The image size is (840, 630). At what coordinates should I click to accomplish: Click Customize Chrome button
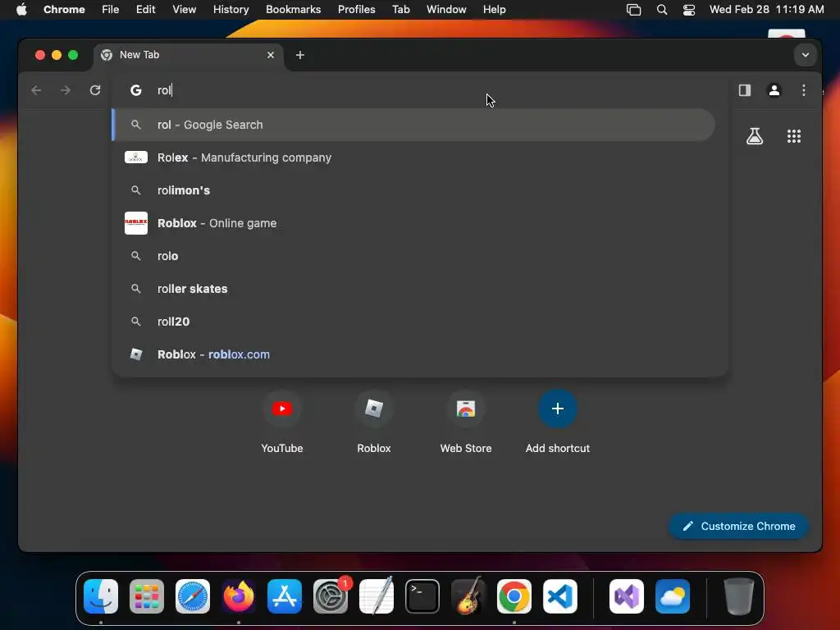[739, 526]
